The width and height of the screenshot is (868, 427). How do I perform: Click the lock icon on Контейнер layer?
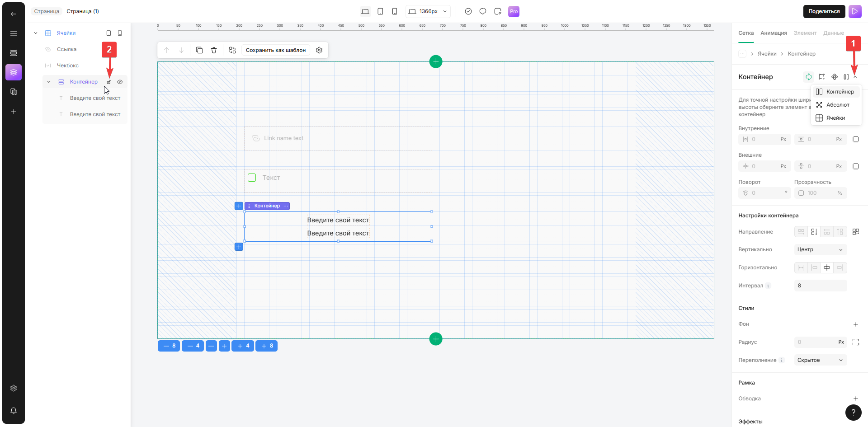(x=109, y=82)
